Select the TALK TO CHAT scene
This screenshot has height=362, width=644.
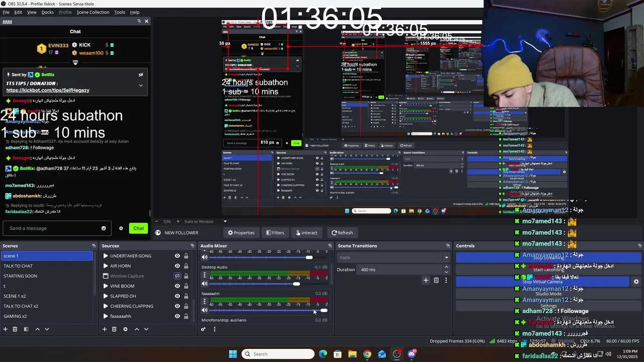[x=46, y=266]
